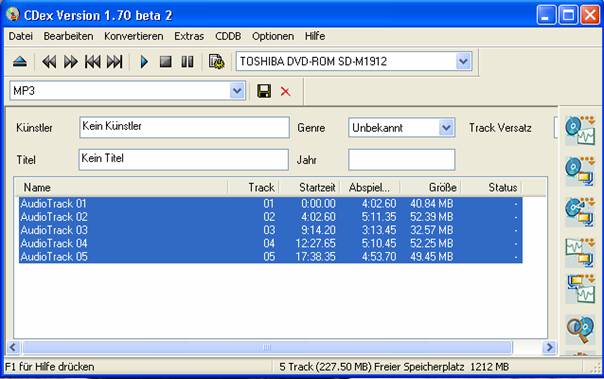
Task: Select the AudioTrack 05 row
Action: click(270, 257)
